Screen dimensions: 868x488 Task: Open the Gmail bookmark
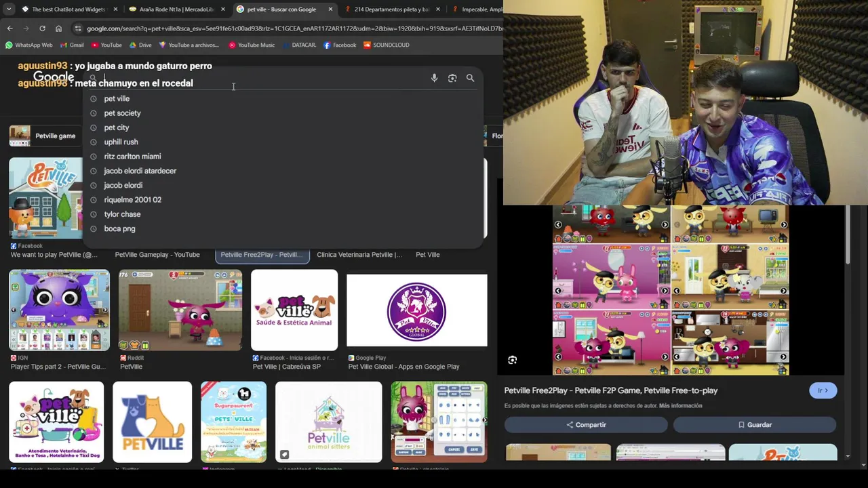point(72,45)
